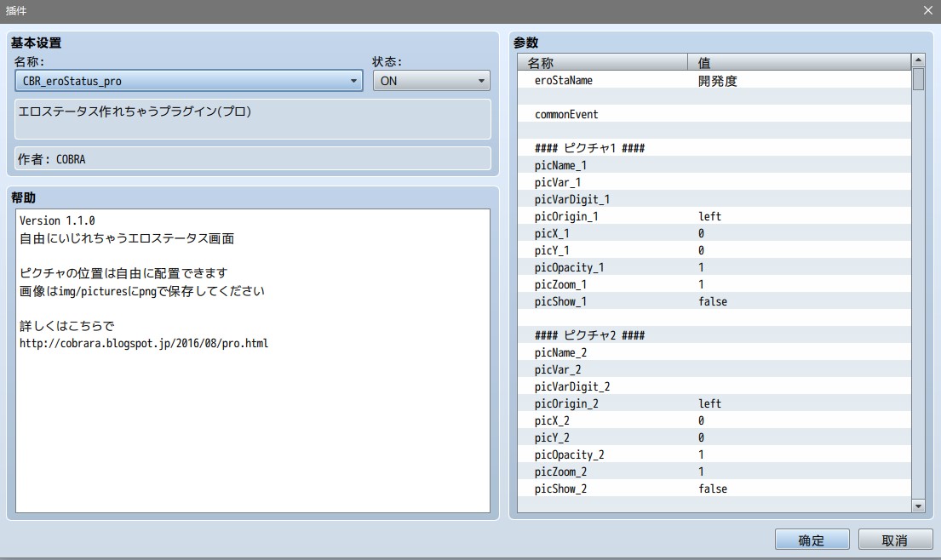Select the picVar_2 parameter
Image resolution: width=941 pixels, height=560 pixels.
714,369
